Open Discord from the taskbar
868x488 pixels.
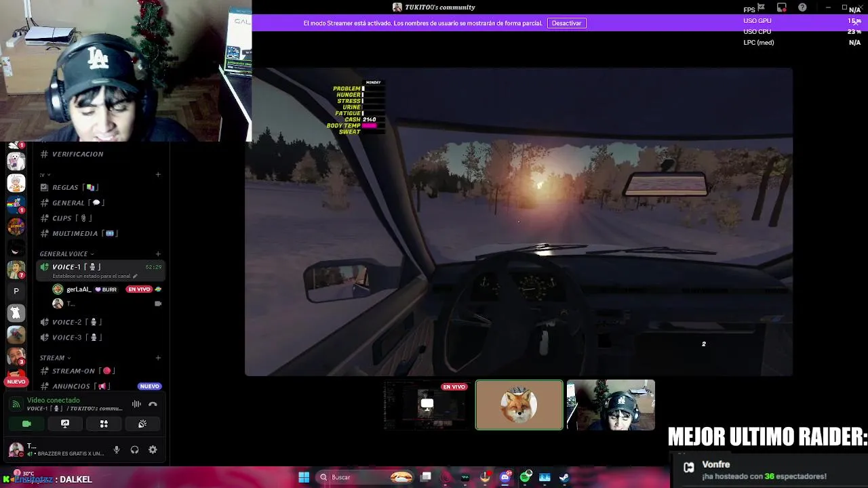tap(505, 477)
